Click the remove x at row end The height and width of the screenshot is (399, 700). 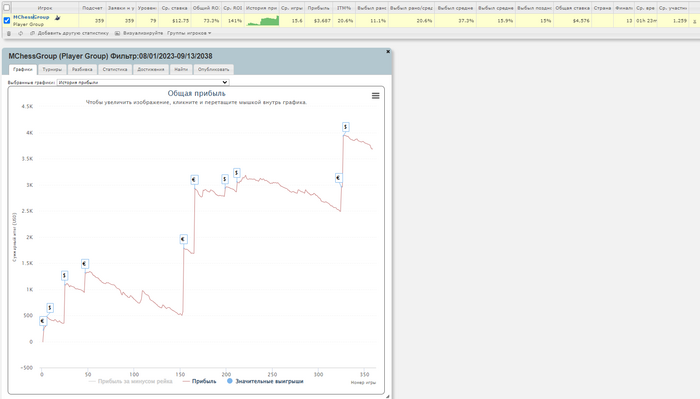pyautogui.click(x=694, y=21)
